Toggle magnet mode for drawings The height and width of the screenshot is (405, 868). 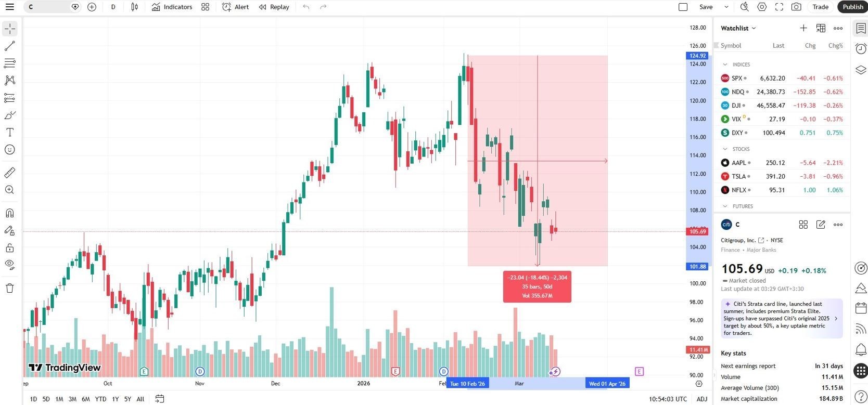[10, 213]
